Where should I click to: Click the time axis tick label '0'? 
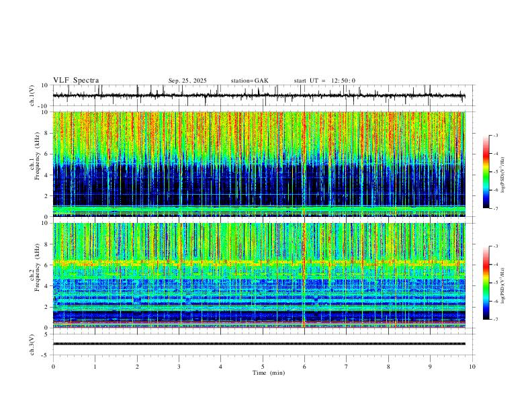click(x=53, y=367)
